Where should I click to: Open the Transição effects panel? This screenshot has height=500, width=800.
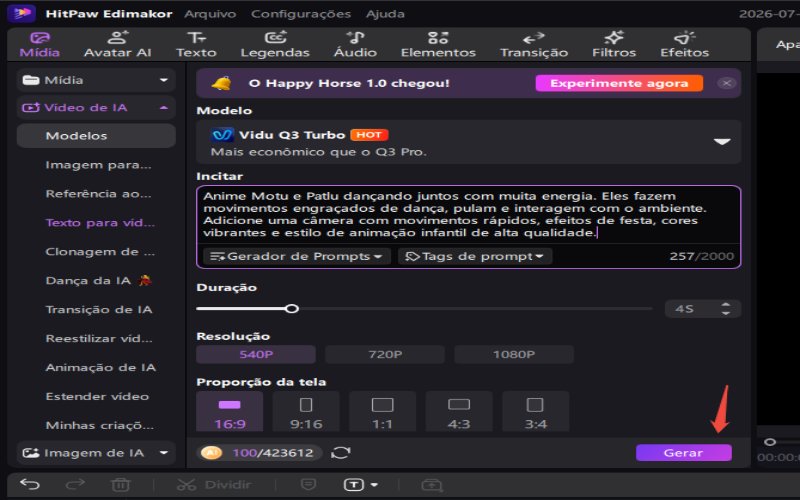pyautogui.click(x=534, y=44)
